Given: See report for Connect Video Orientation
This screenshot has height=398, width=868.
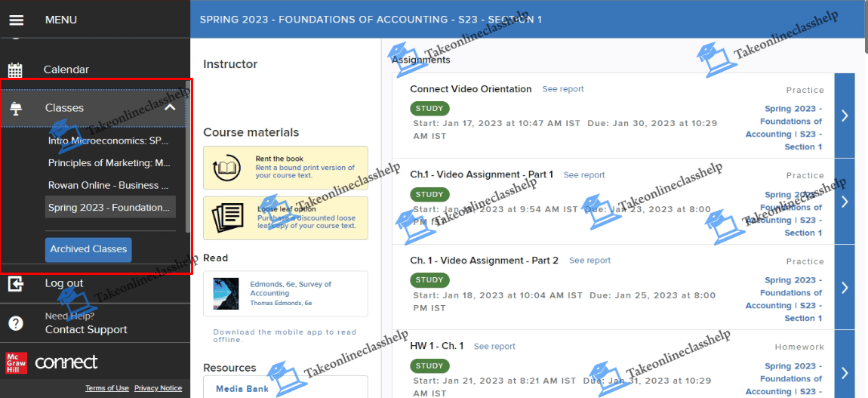Looking at the screenshot, I should coord(563,88).
